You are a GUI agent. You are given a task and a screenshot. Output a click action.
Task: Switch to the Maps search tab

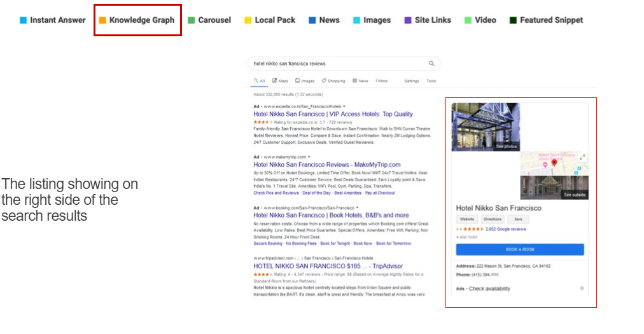click(x=280, y=81)
